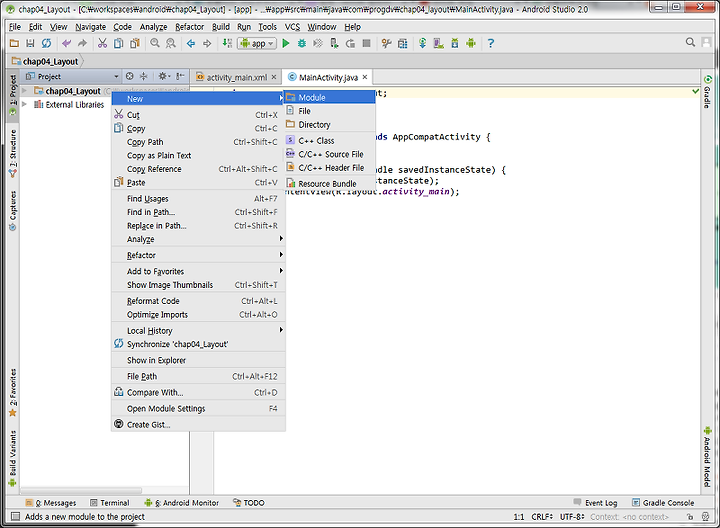This screenshot has width=720, height=528.
Task: Open the Analyze submenu in context menu
Action: pos(198,239)
